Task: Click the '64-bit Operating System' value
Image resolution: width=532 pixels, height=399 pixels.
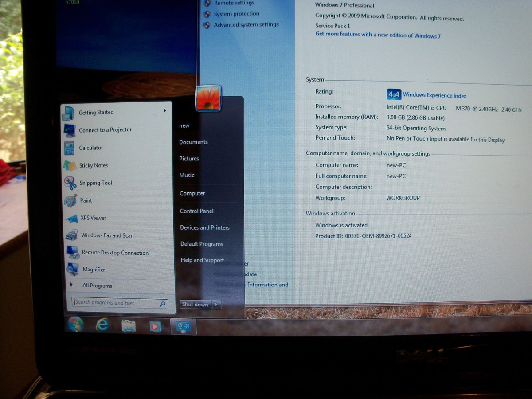Action: pos(416,128)
